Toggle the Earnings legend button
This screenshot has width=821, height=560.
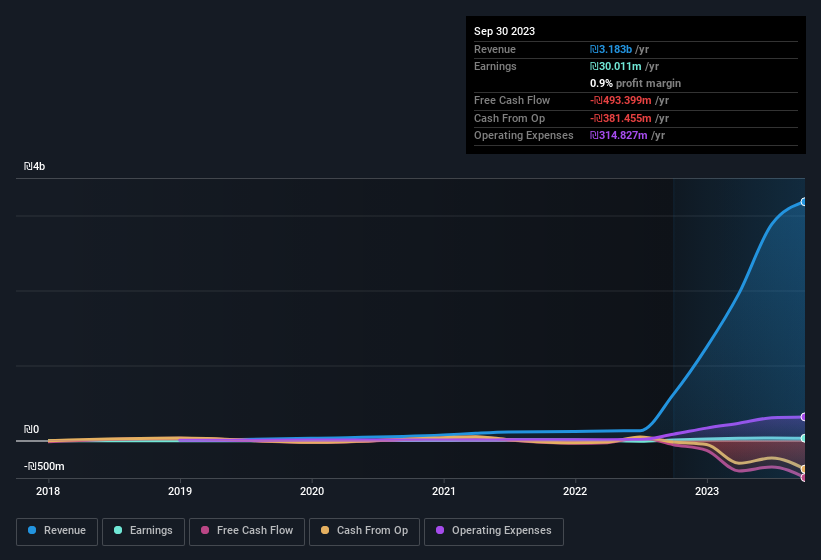click(143, 531)
